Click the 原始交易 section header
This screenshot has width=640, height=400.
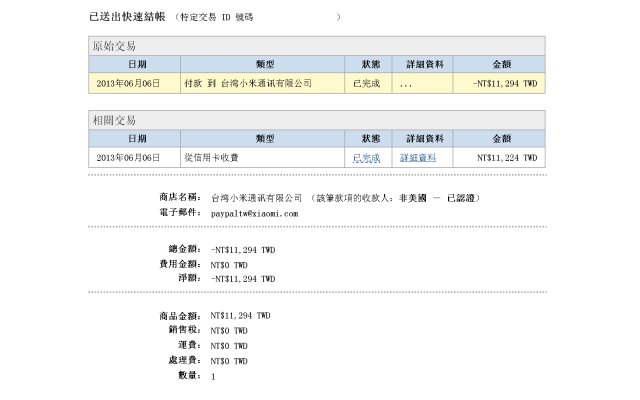point(317,46)
